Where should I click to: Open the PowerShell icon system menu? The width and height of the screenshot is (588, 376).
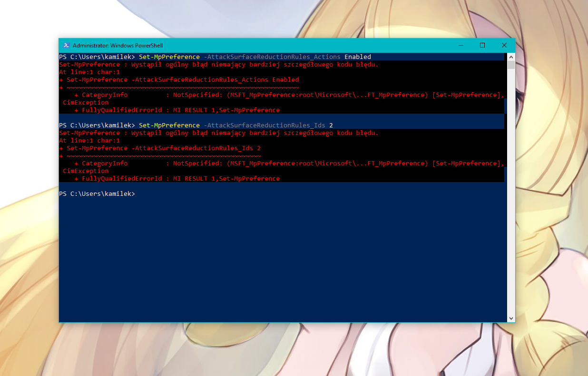[67, 46]
